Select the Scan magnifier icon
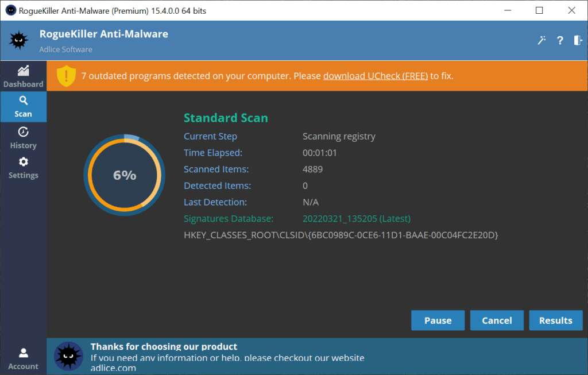588x375 pixels. (23, 100)
